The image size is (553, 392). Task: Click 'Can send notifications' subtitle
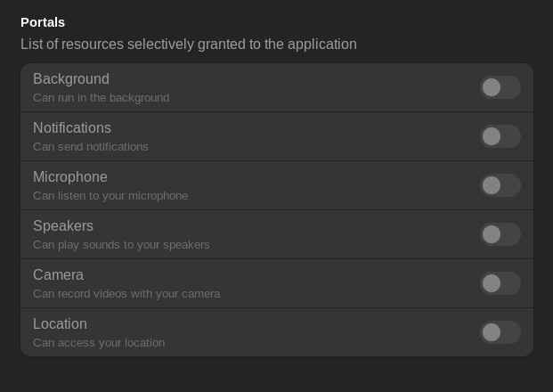(91, 147)
